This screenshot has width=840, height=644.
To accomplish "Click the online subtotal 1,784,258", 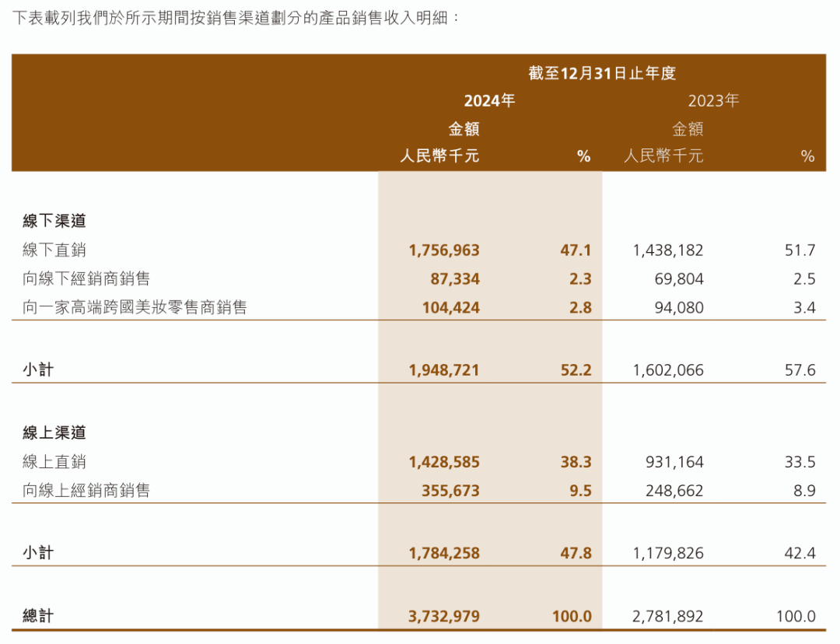I will (444, 553).
